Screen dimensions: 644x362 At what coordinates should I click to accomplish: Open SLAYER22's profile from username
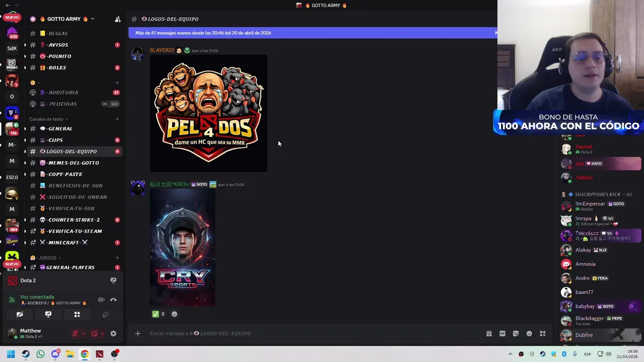162,50
